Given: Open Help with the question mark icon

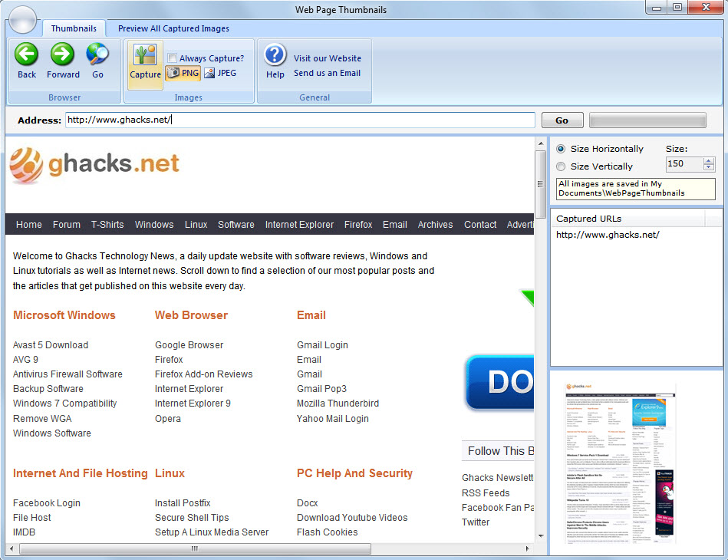Looking at the screenshot, I should click(275, 54).
